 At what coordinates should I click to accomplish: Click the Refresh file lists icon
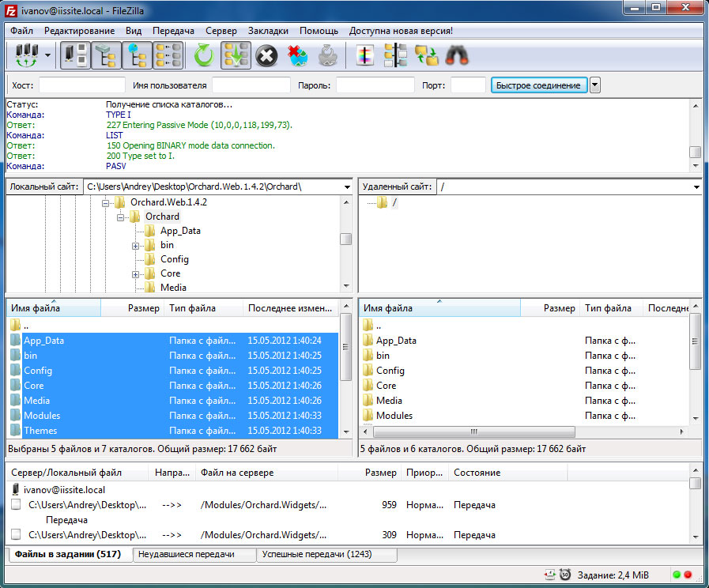205,55
